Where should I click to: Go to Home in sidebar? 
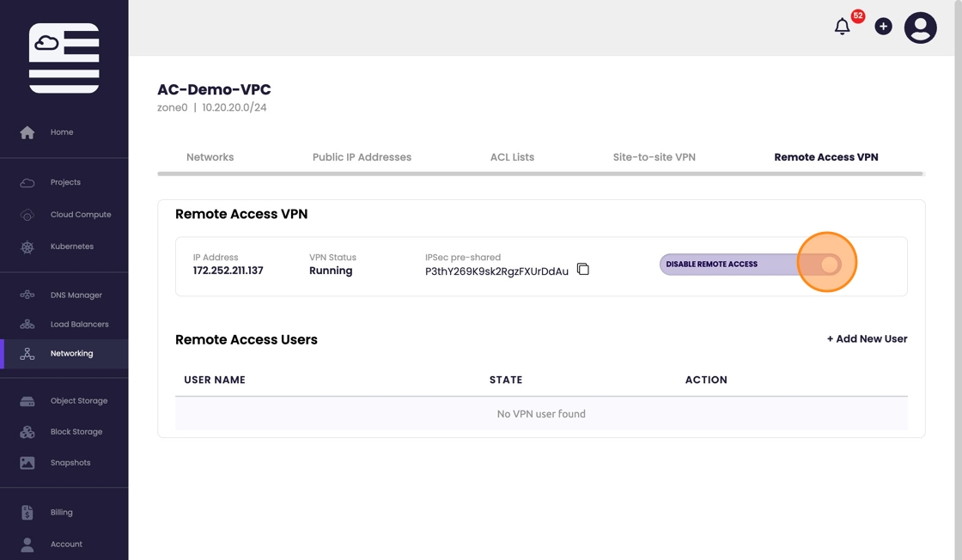coord(61,132)
